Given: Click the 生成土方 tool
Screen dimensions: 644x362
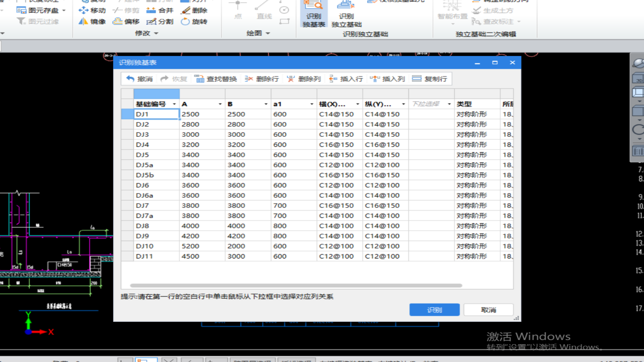Looking at the screenshot, I should click(x=492, y=10).
